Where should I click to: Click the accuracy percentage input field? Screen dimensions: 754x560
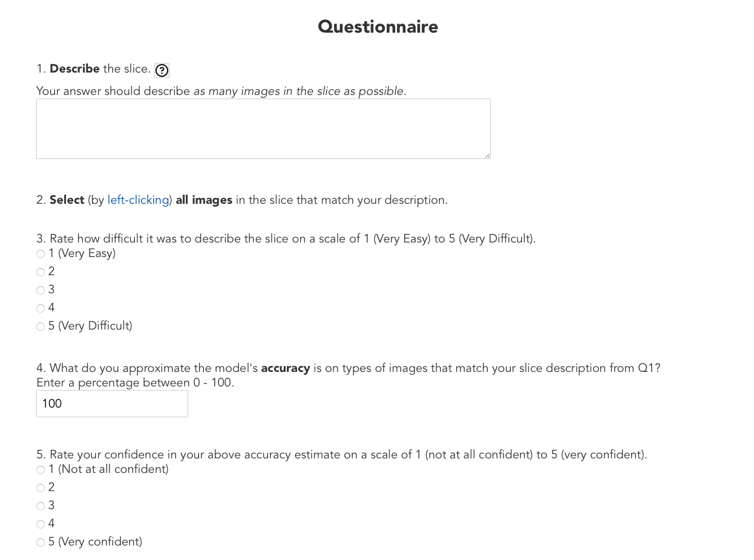[112, 403]
